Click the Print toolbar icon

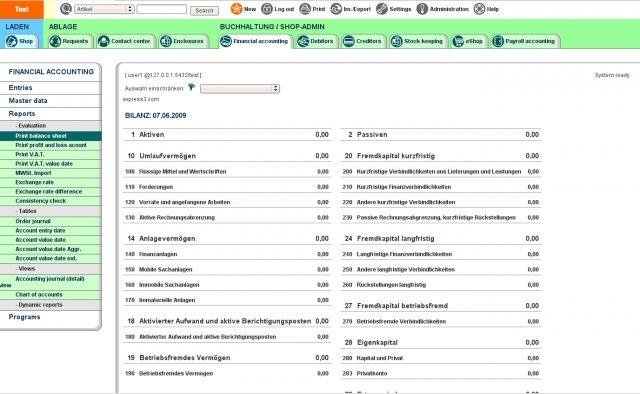[305, 9]
